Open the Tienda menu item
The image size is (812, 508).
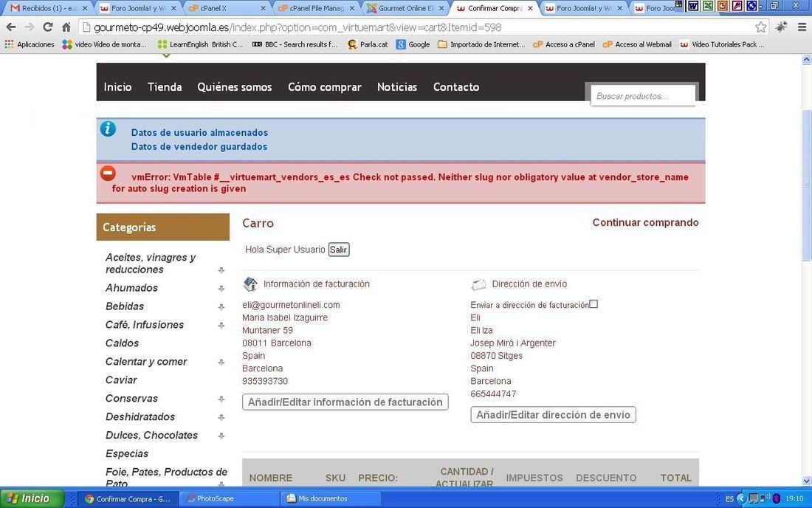coord(165,87)
